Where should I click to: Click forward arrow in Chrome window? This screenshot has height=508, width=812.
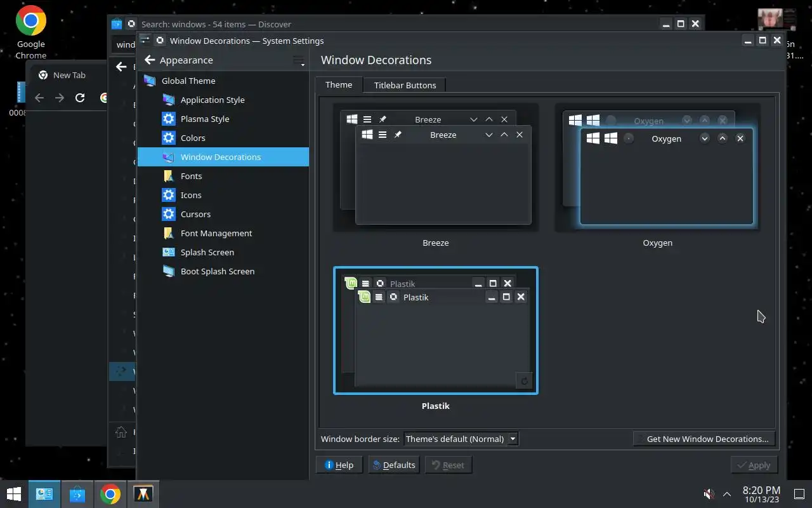click(60, 98)
